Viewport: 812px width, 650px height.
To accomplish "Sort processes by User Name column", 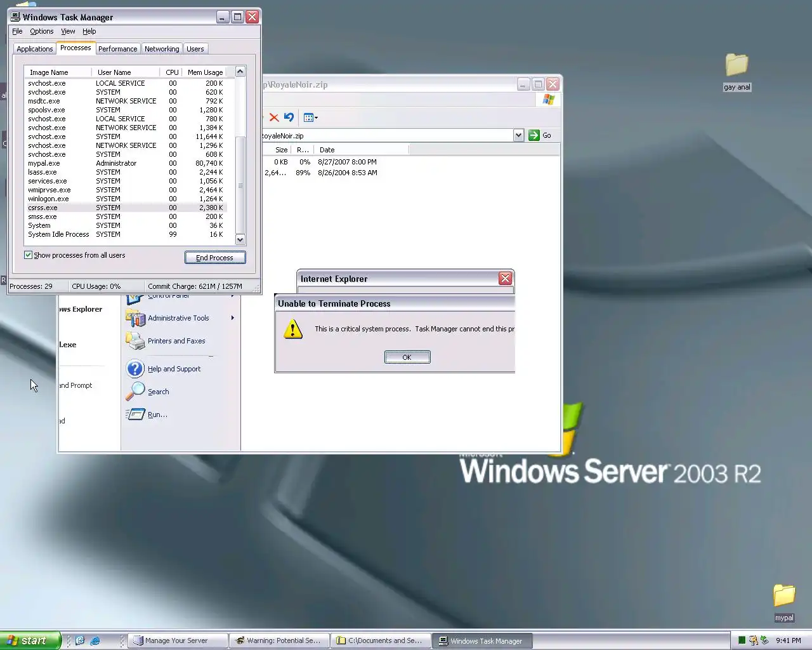I will coord(126,72).
